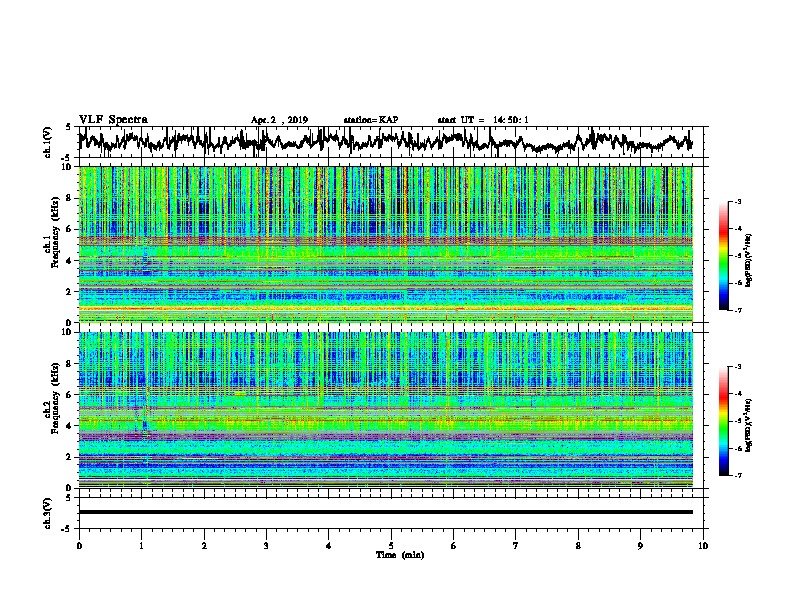Click time axis tick label '0'
Viewport: 792px width, 612px height.
pyautogui.click(x=79, y=546)
